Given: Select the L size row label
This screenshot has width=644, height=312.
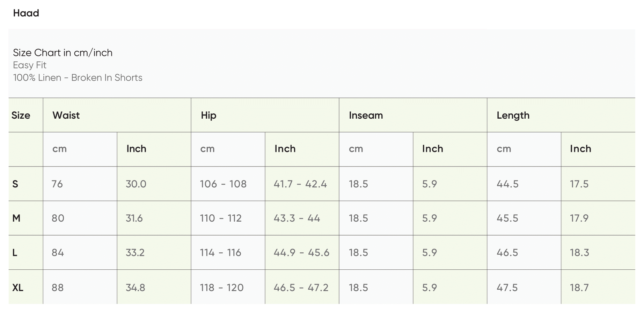Looking at the screenshot, I should 15,253.
